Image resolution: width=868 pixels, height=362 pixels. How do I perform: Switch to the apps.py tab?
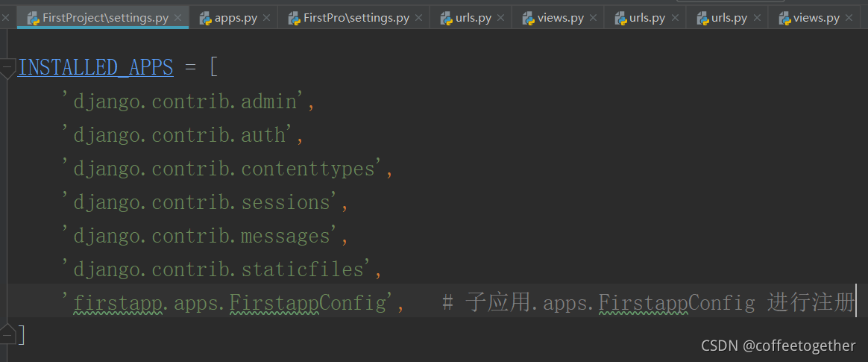tap(235, 18)
